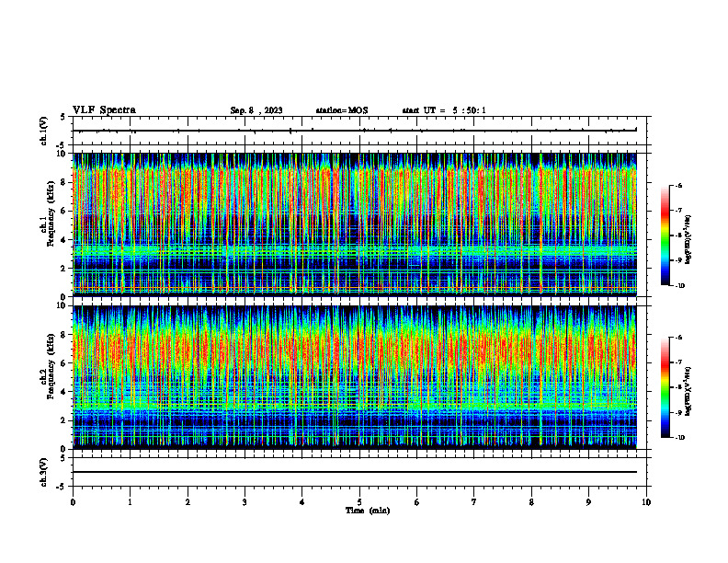Image resolution: width=728 pixels, height=563 pixels.
Task: Click the "-6" tick on the ch.1 colorbar
Action: click(678, 185)
